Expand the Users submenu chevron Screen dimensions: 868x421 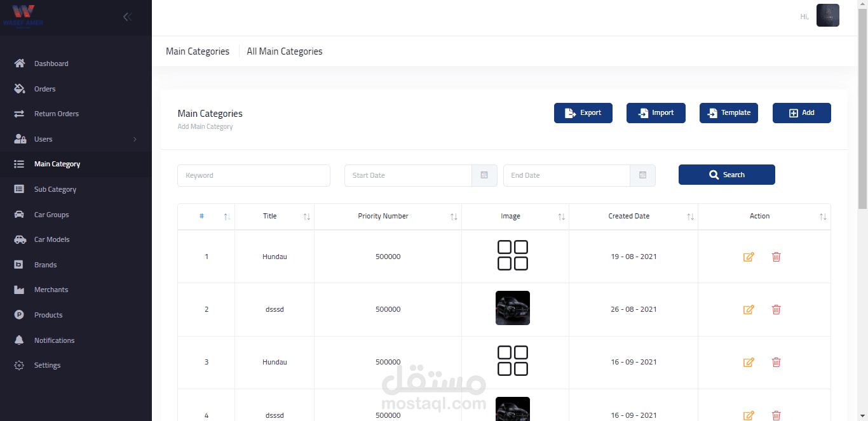coord(135,139)
